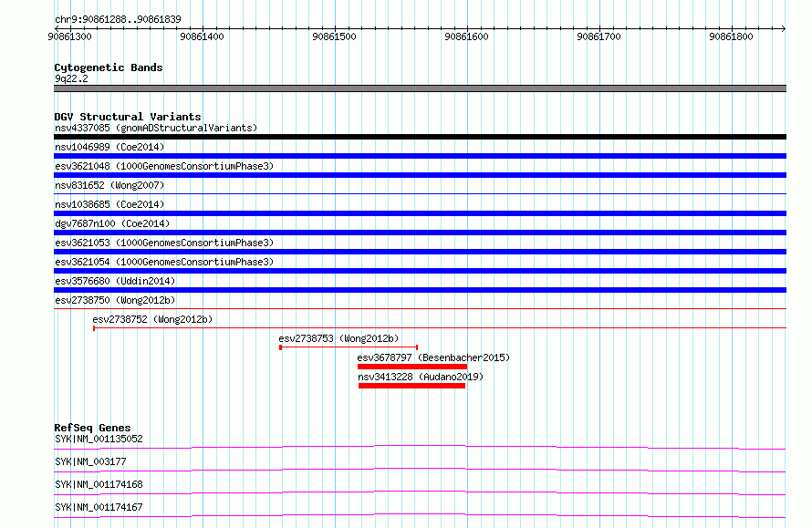The height and width of the screenshot is (528, 812).
Task: Click the 90861500 ruler coordinate
Action: [x=335, y=36]
